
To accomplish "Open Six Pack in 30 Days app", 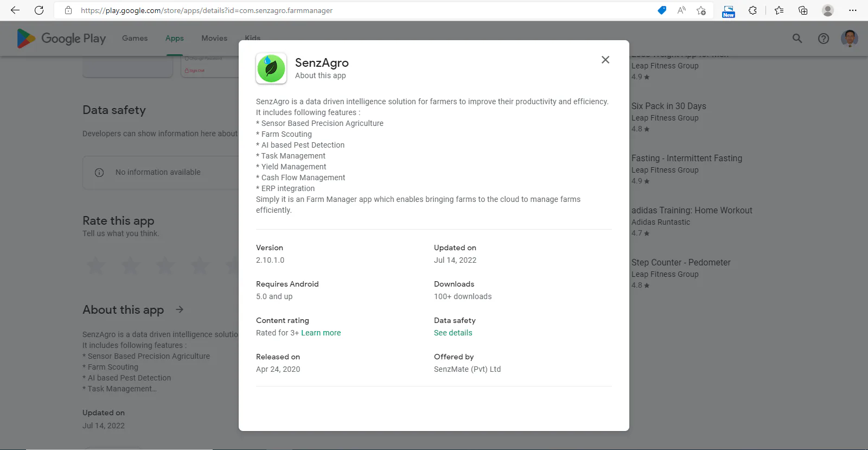I will [x=669, y=106].
